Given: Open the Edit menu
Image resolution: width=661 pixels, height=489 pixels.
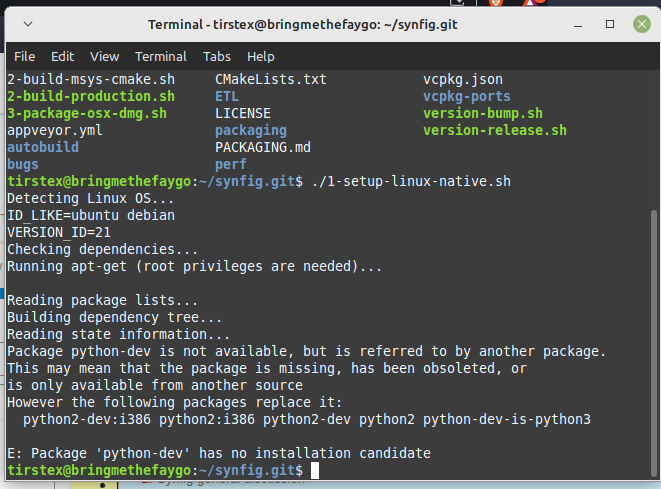Looking at the screenshot, I should 62,56.
